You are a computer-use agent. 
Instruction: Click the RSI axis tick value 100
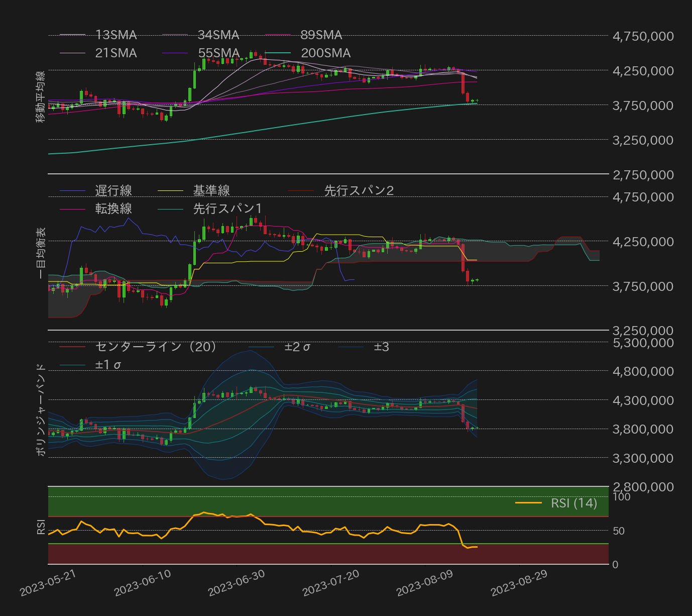tap(622, 497)
